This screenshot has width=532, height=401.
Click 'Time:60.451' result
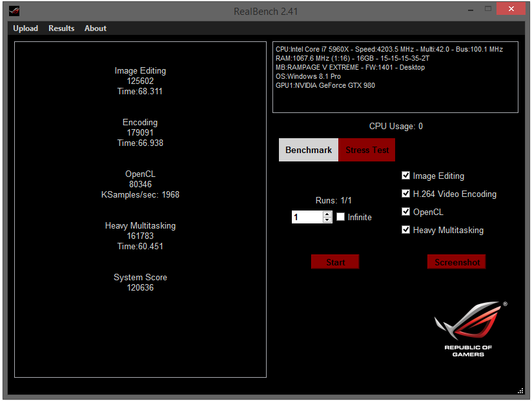click(x=140, y=246)
